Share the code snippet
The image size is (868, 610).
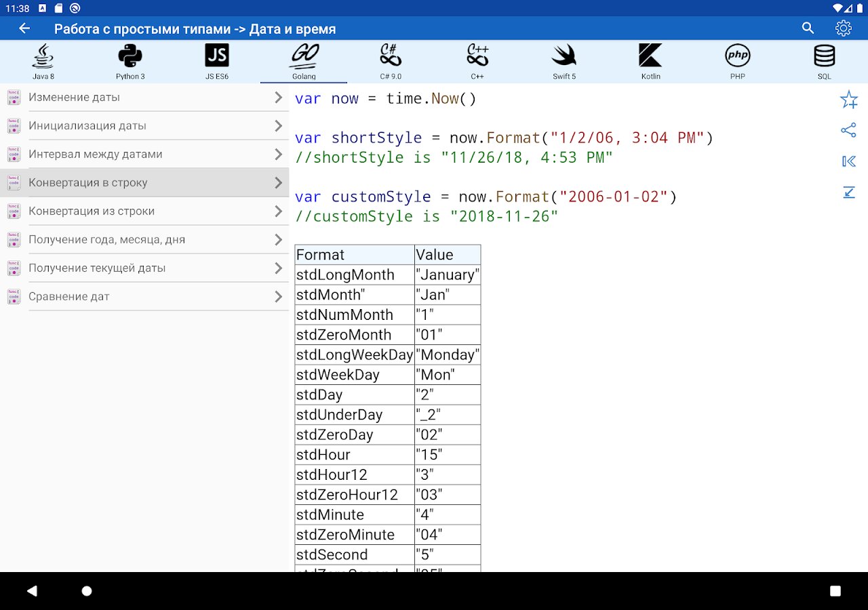click(x=848, y=130)
